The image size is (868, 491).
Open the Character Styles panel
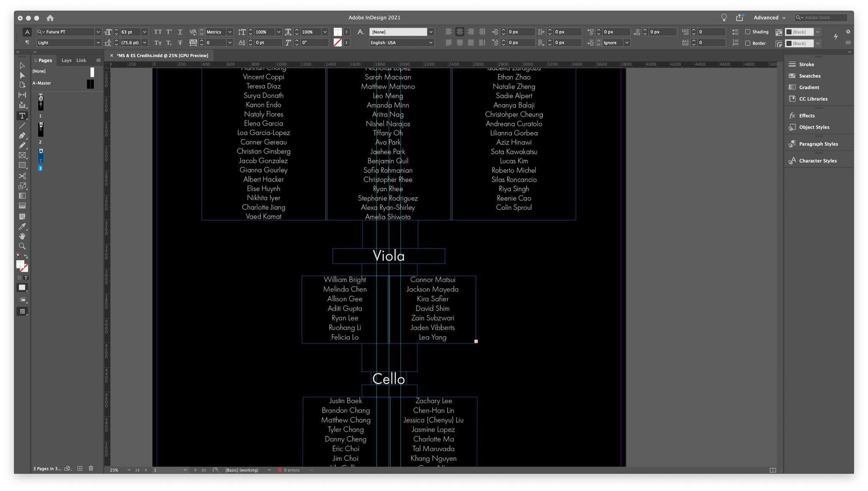818,161
